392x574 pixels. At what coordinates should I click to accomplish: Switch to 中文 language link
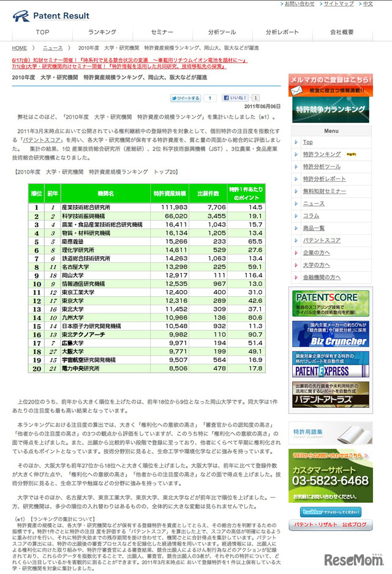coord(368,4)
